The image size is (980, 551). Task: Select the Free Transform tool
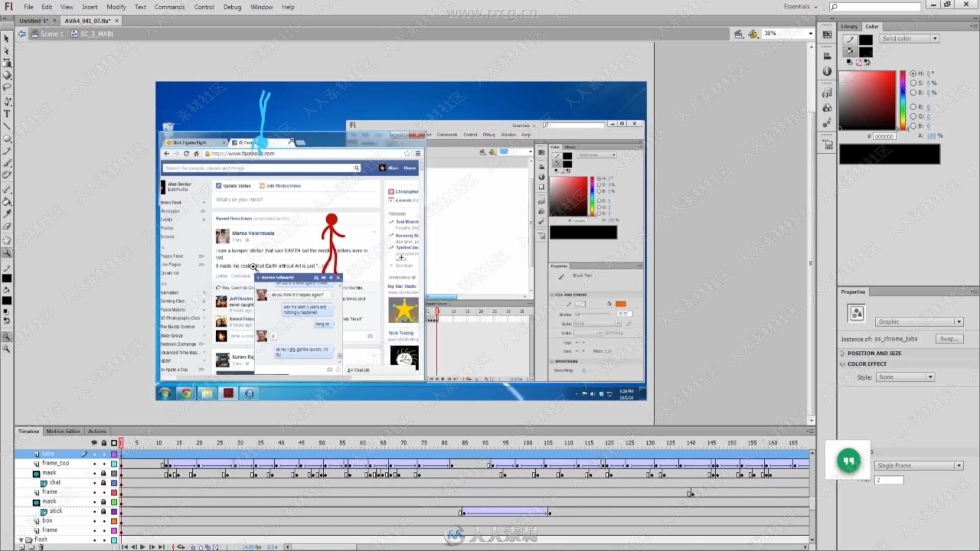click(x=7, y=63)
